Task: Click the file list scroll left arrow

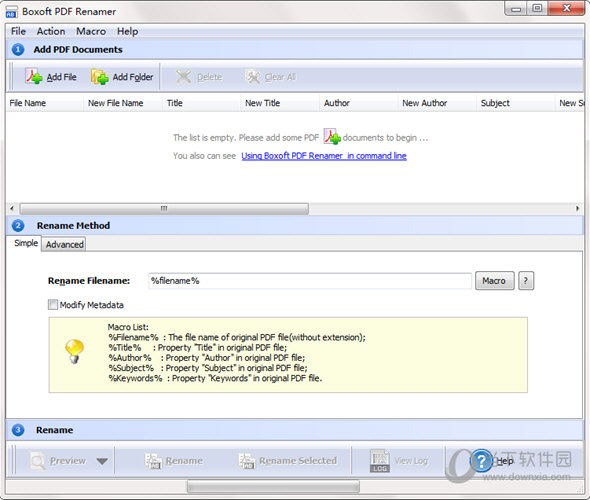Action: [x=12, y=208]
